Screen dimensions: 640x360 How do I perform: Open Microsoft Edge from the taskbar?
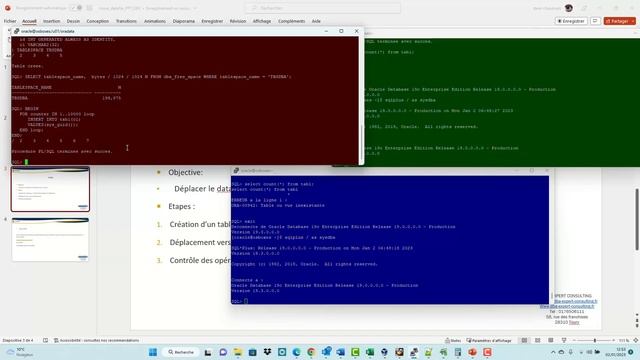click(296, 352)
